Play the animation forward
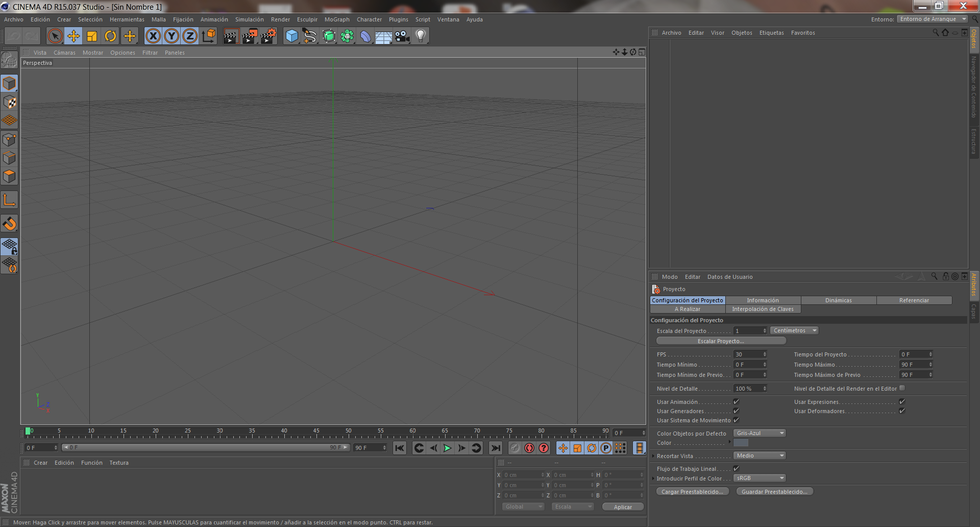The height and width of the screenshot is (527, 980). coord(448,448)
